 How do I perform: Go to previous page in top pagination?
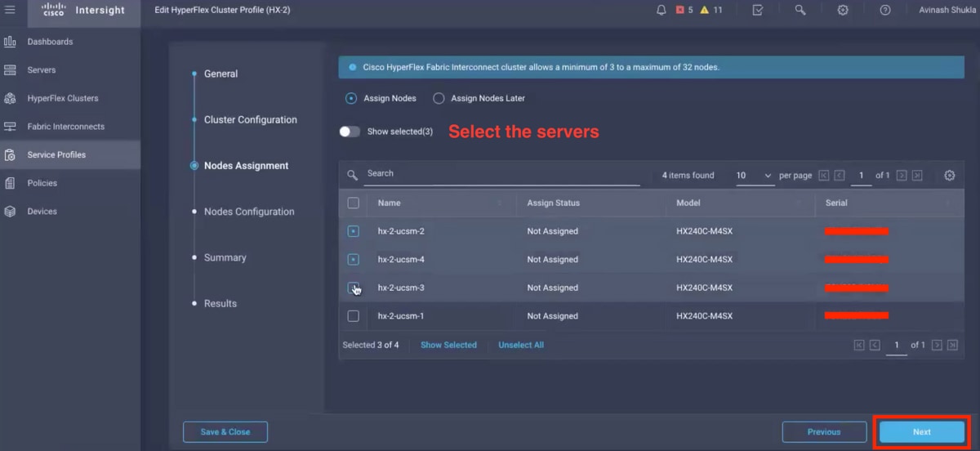(840, 176)
